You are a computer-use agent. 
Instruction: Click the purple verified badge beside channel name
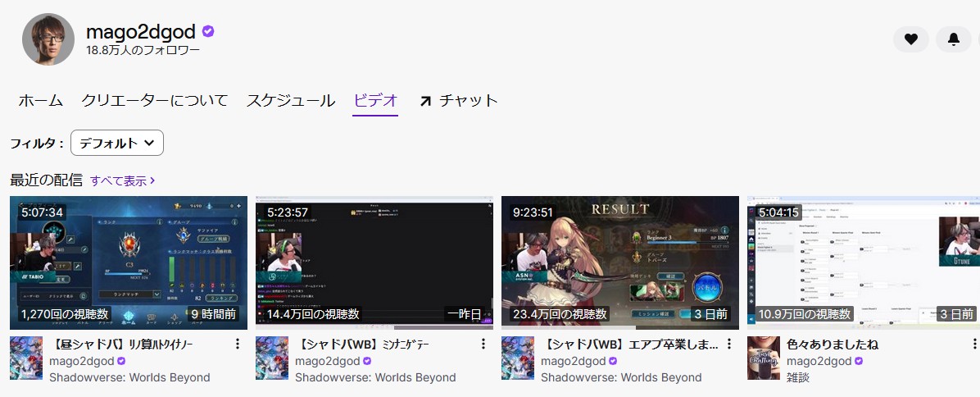pos(208,31)
